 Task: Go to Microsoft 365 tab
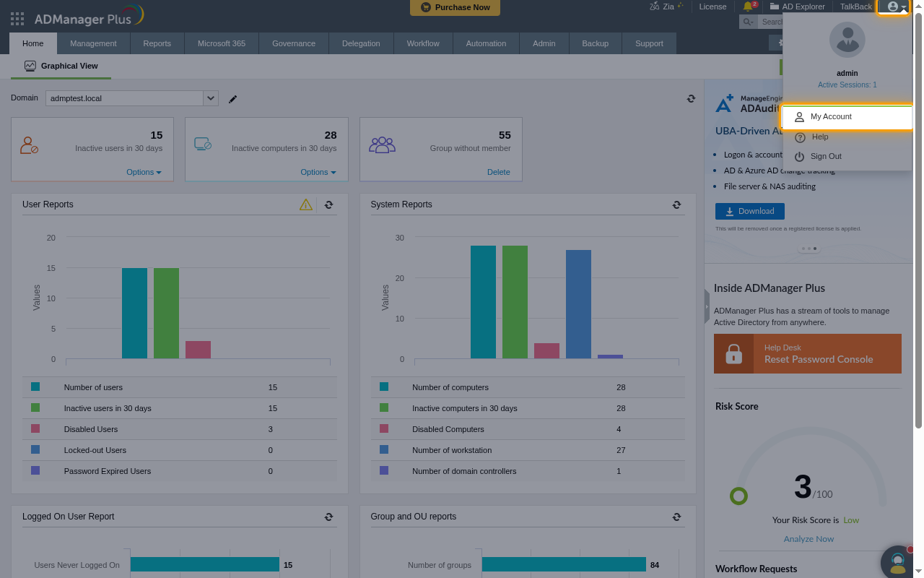click(x=222, y=43)
